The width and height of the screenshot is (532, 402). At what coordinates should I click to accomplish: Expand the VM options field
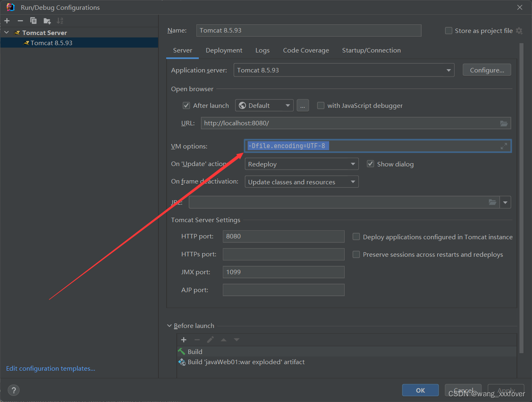[504, 146]
